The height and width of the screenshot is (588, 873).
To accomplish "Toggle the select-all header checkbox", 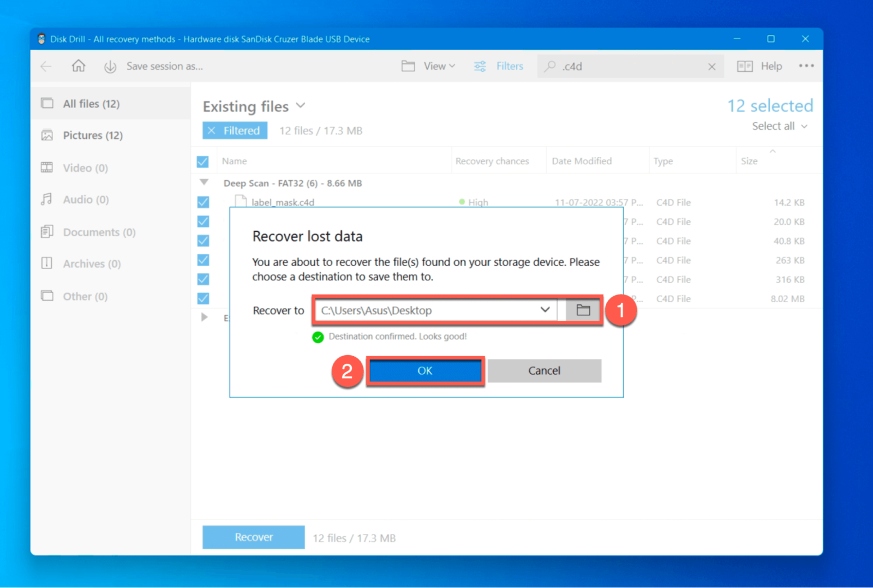I will [203, 161].
